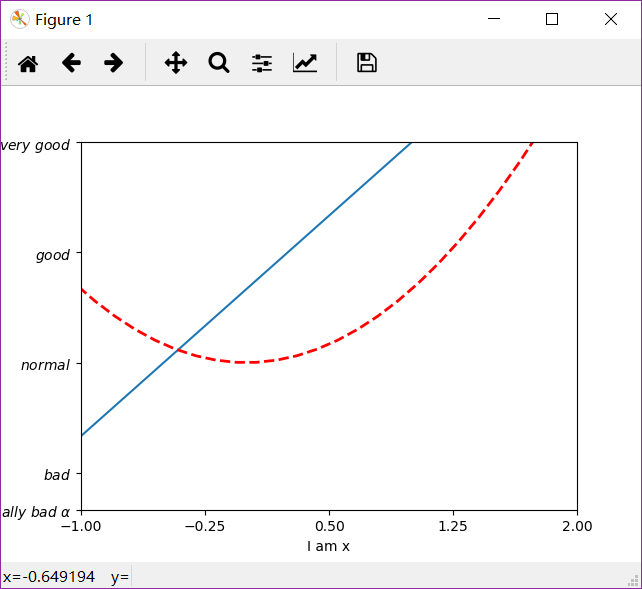642x589 pixels.
Task: Click the 'very good' y-axis tick label
Action: tap(35, 145)
